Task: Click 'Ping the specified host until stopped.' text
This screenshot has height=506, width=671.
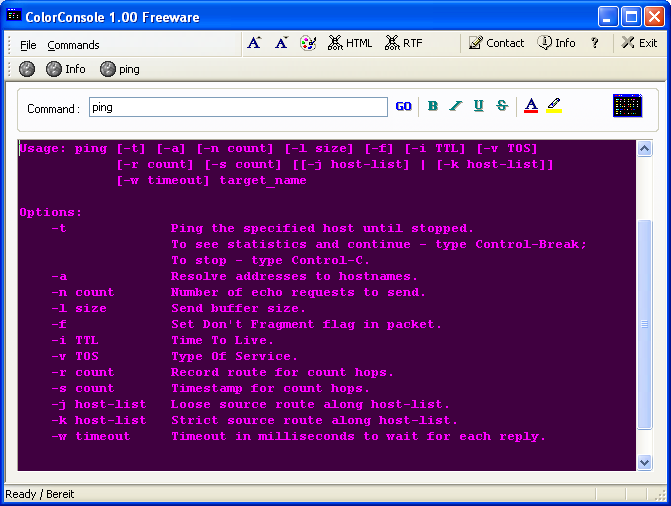Action: tap(322, 229)
